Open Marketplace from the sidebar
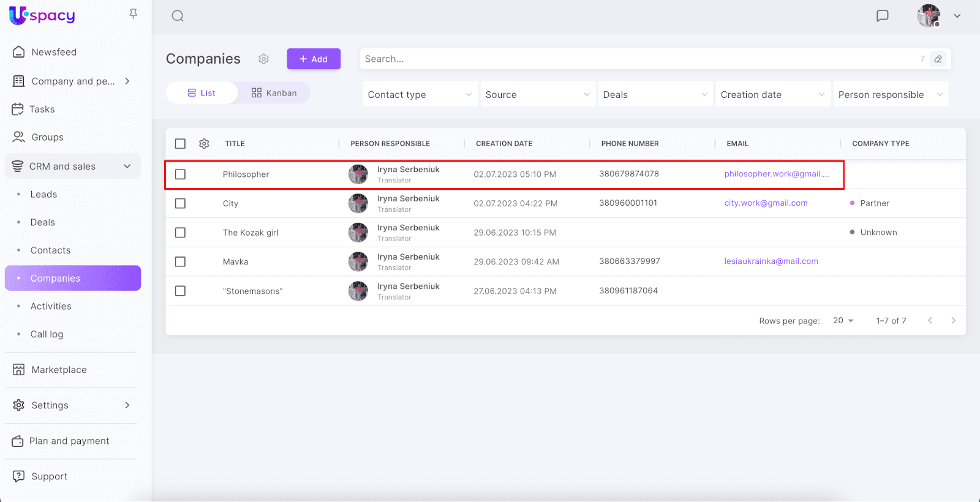 click(x=59, y=370)
